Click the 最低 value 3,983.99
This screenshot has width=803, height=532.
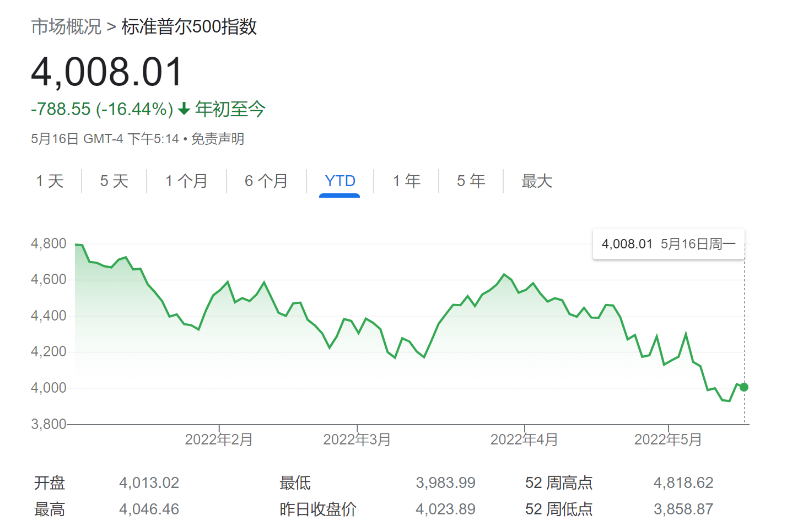pos(445,483)
